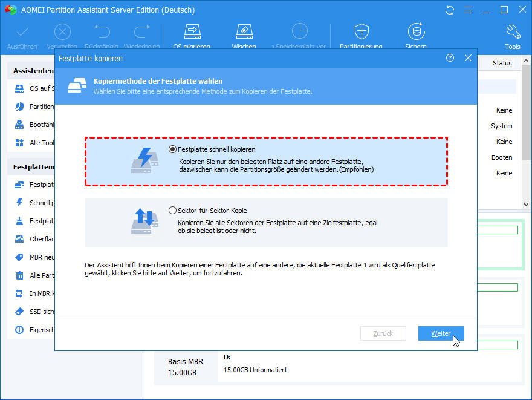
Task: Click Festplatte copy item under Festplattenoperationen
Action: point(34,185)
